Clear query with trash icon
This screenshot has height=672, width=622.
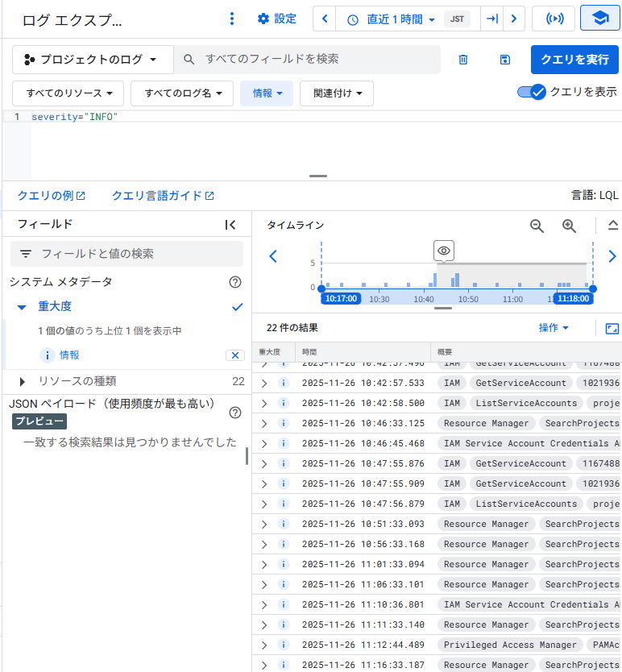pyautogui.click(x=463, y=60)
